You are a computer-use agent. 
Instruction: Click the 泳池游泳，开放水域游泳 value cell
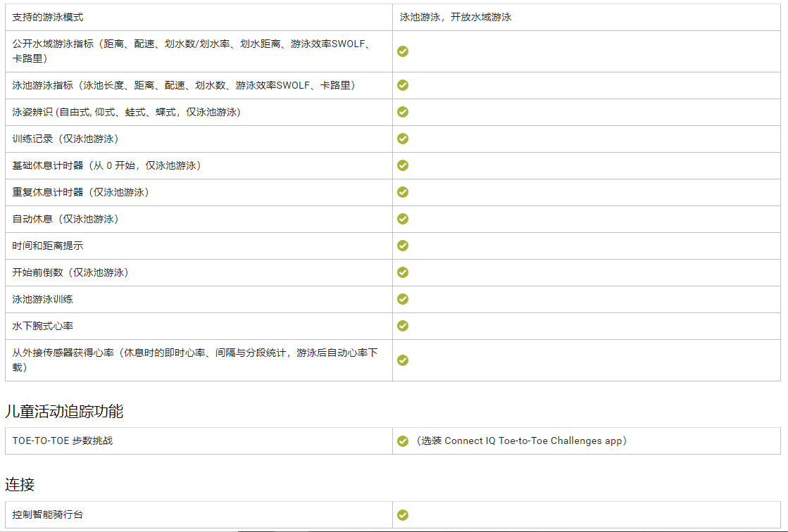pyautogui.click(x=455, y=17)
